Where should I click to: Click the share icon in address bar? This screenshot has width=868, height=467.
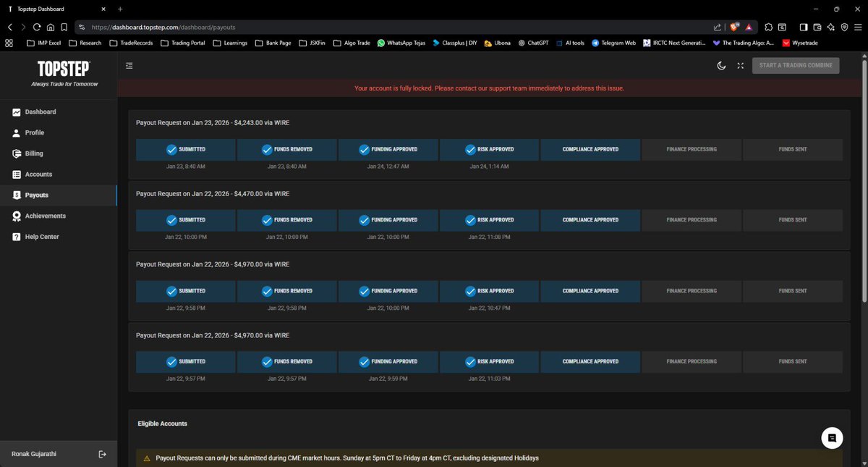(x=717, y=27)
